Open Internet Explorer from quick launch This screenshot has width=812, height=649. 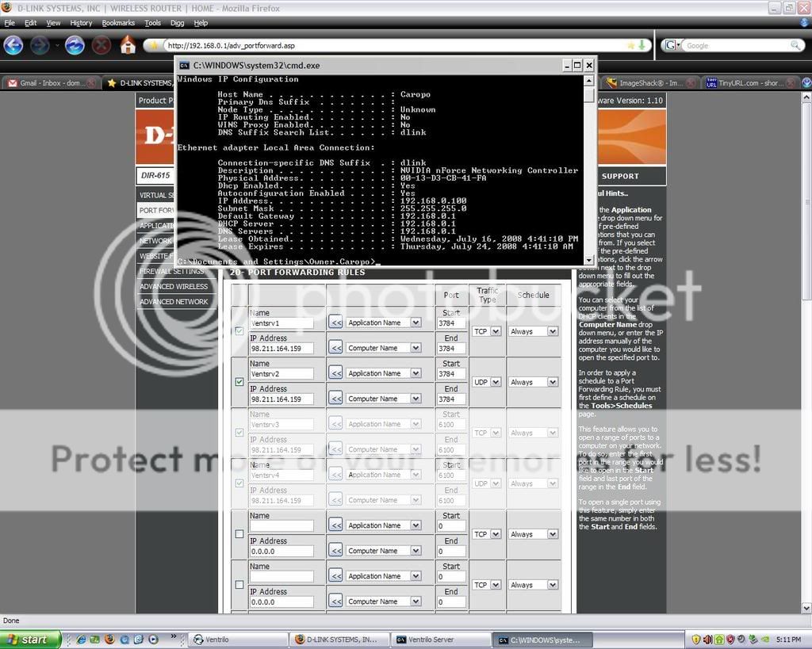[81, 639]
